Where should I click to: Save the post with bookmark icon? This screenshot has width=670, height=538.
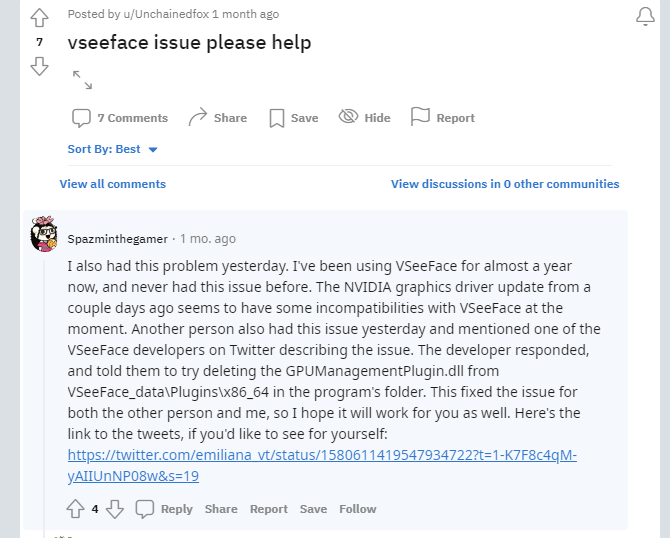(x=293, y=118)
